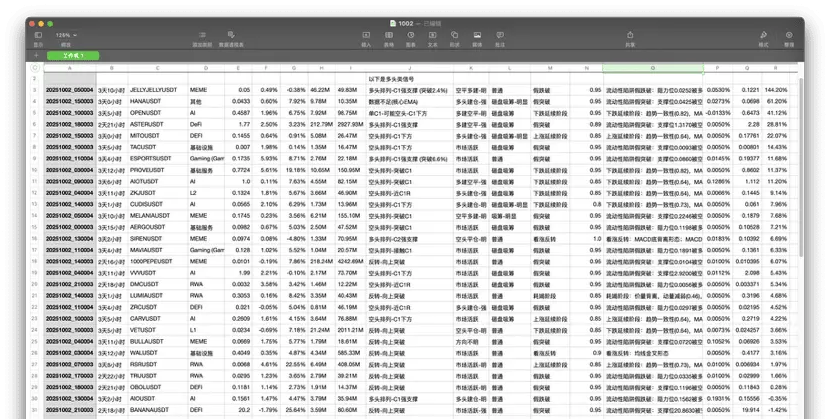Open the View (显示) sidebar menu
Image resolution: width=830 pixels, height=419 pixels.
[x=38, y=35]
